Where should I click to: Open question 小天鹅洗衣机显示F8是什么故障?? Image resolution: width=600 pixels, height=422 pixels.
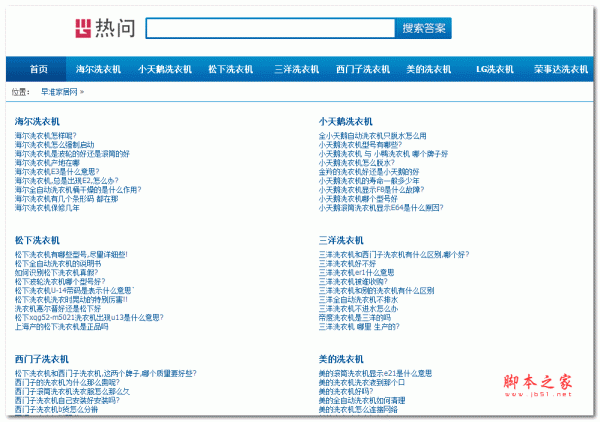point(371,189)
